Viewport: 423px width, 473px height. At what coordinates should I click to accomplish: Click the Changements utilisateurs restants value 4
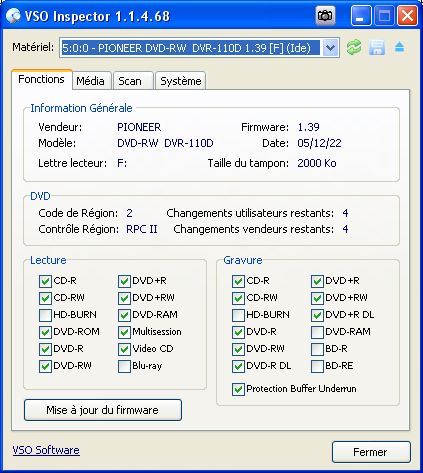345,213
